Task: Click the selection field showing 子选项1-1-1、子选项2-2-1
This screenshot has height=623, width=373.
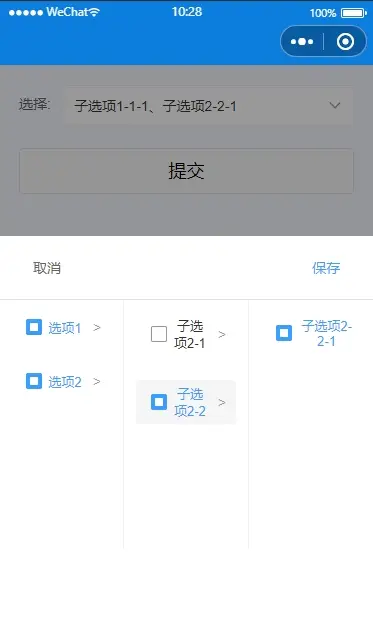Action: pyautogui.click(x=209, y=106)
